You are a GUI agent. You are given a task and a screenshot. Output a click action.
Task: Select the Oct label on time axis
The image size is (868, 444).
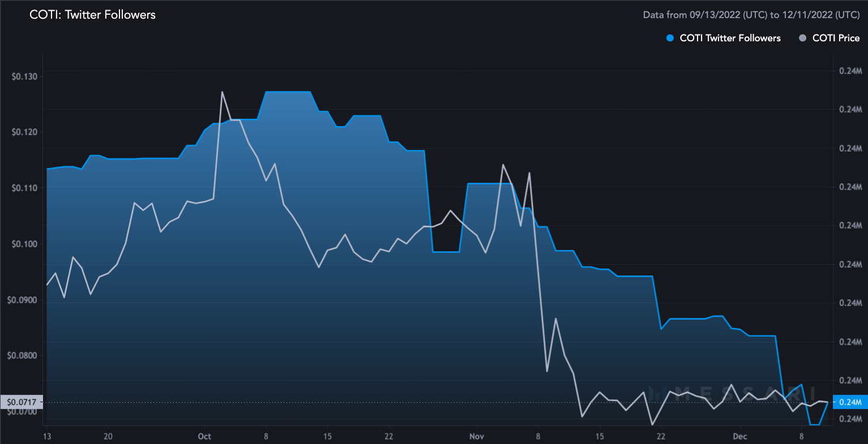[204, 436]
